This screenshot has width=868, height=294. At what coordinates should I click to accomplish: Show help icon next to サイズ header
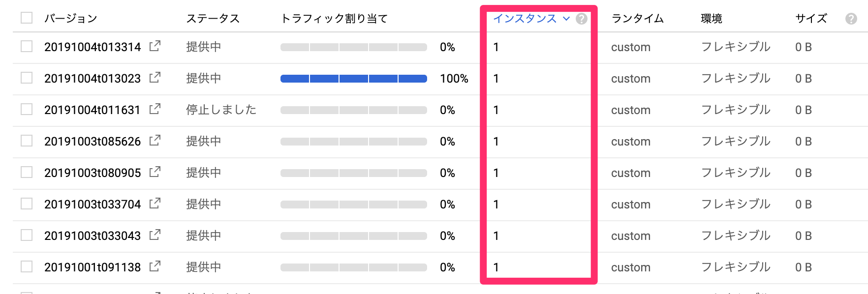point(851,19)
